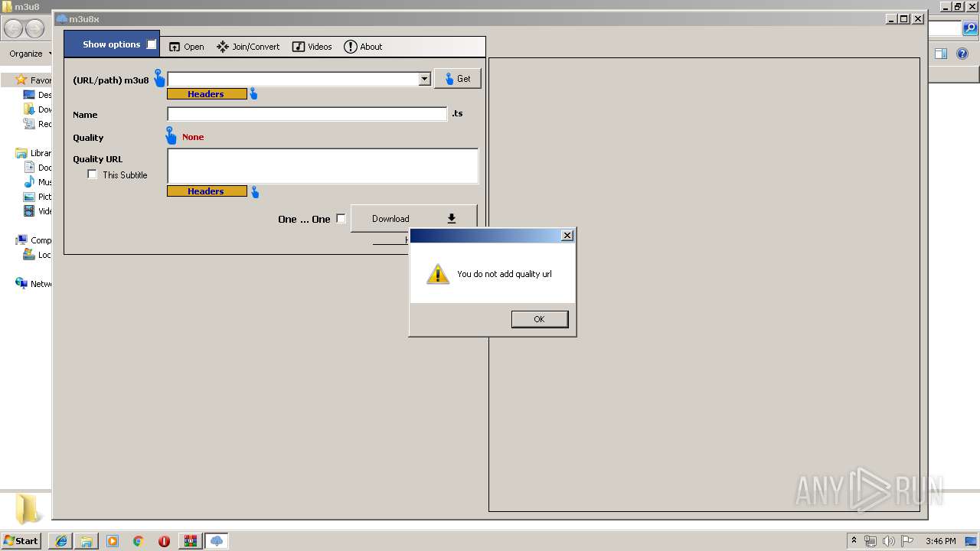
Task: Open the Start menu
Action: (21, 540)
